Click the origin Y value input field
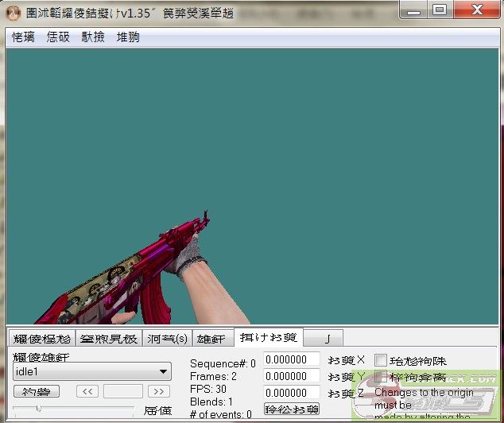This screenshot has width=504, height=423. (291, 376)
